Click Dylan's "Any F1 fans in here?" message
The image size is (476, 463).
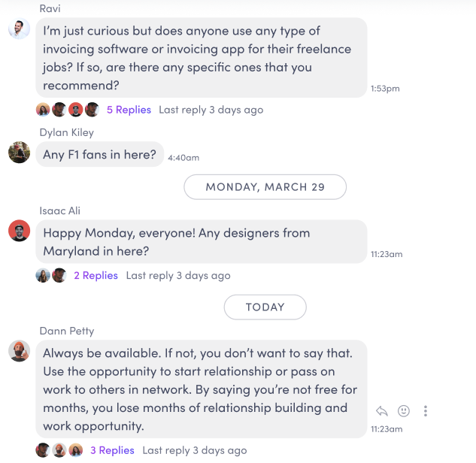(99, 155)
